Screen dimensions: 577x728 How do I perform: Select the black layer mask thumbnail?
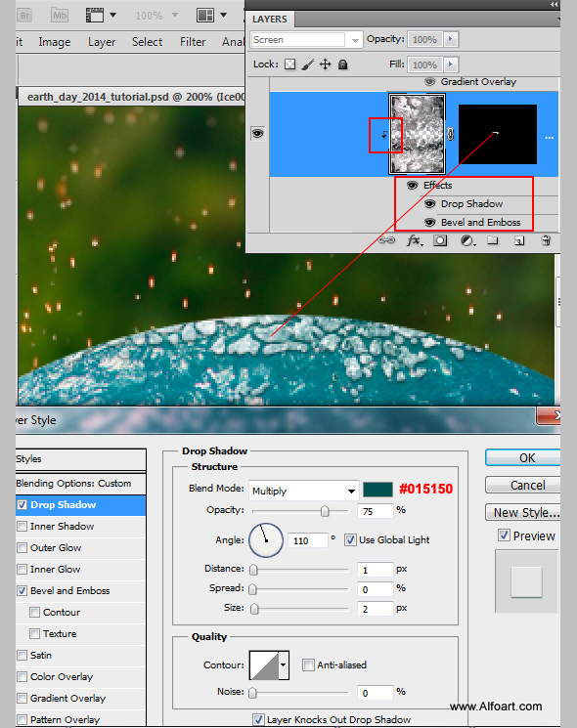498,134
